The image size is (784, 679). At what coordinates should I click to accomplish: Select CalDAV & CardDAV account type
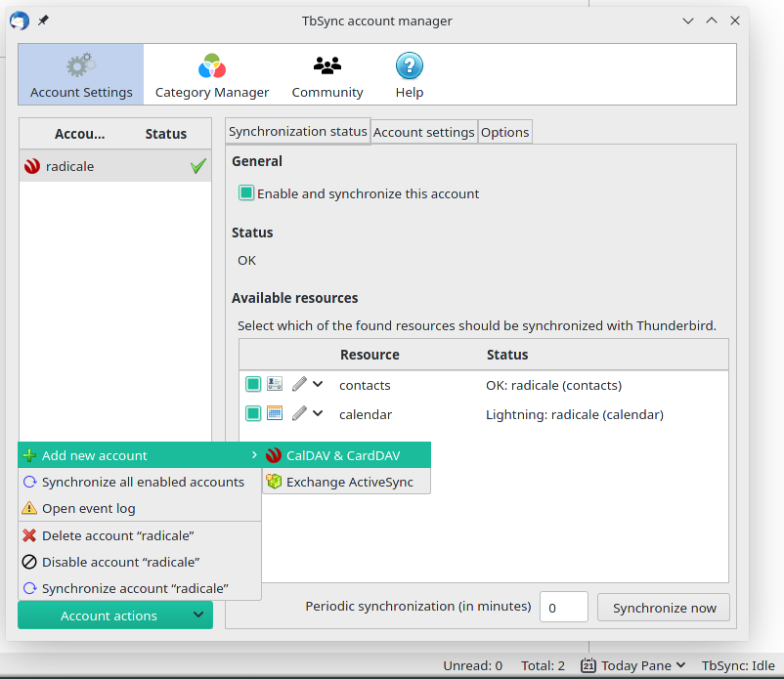pos(346,455)
